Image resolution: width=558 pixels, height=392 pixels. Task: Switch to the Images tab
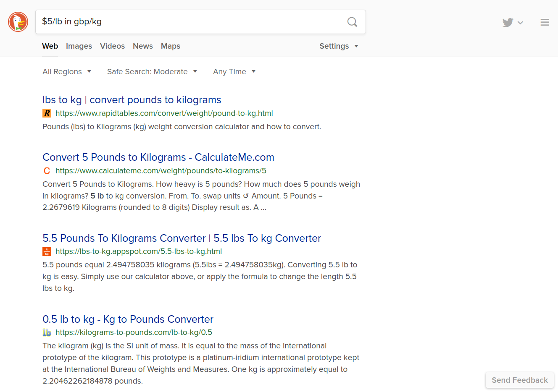point(79,46)
